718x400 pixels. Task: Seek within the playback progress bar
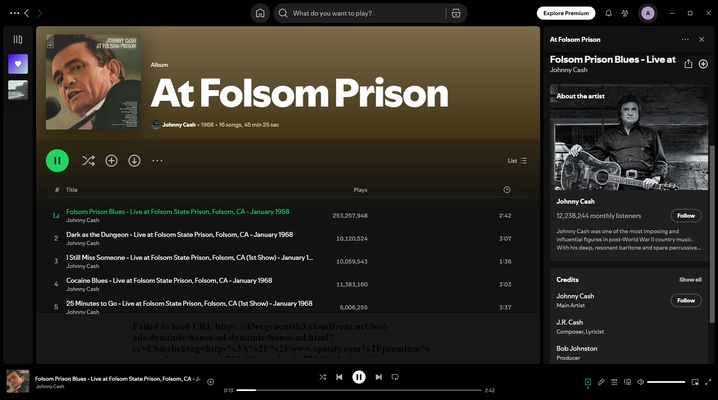tap(359, 390)
